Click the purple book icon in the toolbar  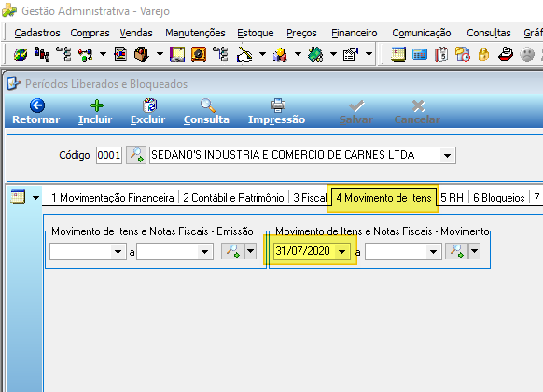point(177,54)
